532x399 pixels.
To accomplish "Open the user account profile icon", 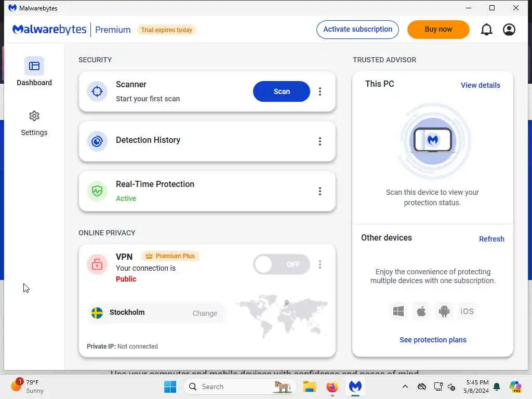I will point(509,30).
